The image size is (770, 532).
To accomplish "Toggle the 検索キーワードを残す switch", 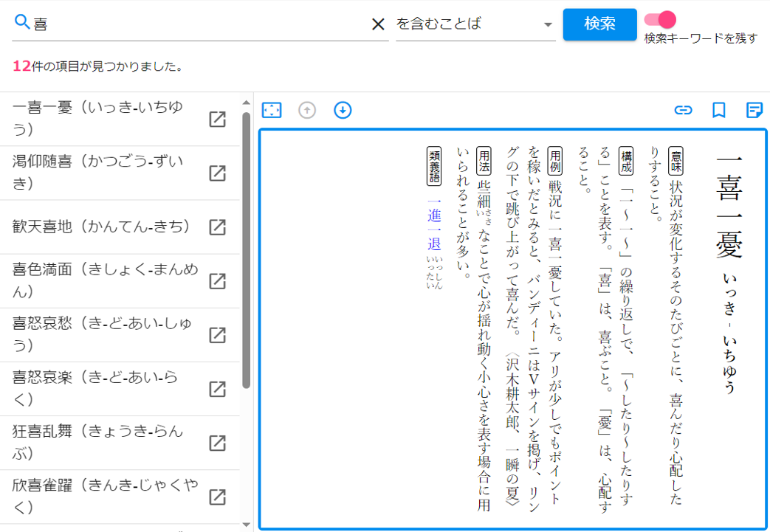I will point(661,20).
